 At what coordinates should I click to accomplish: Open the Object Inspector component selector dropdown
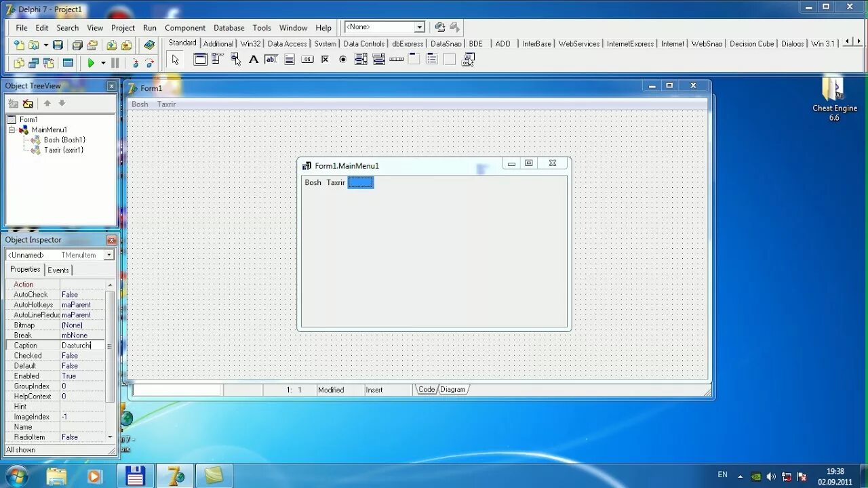click(108, 255)
